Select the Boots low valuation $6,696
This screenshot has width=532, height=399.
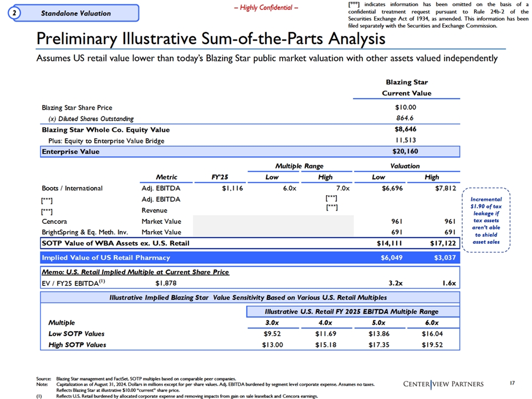coord(392,188)
